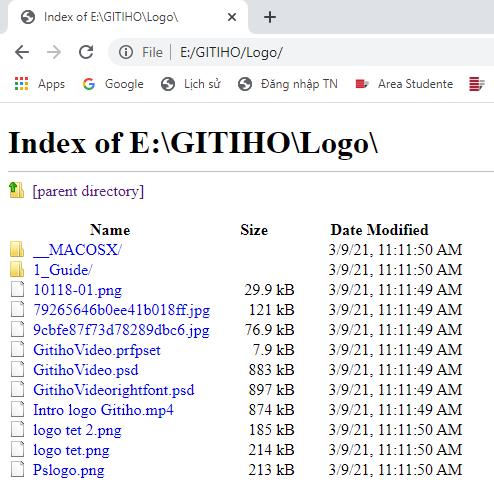
Task: Click the 76.9 kB size value
Action: [x=270, y=330]
